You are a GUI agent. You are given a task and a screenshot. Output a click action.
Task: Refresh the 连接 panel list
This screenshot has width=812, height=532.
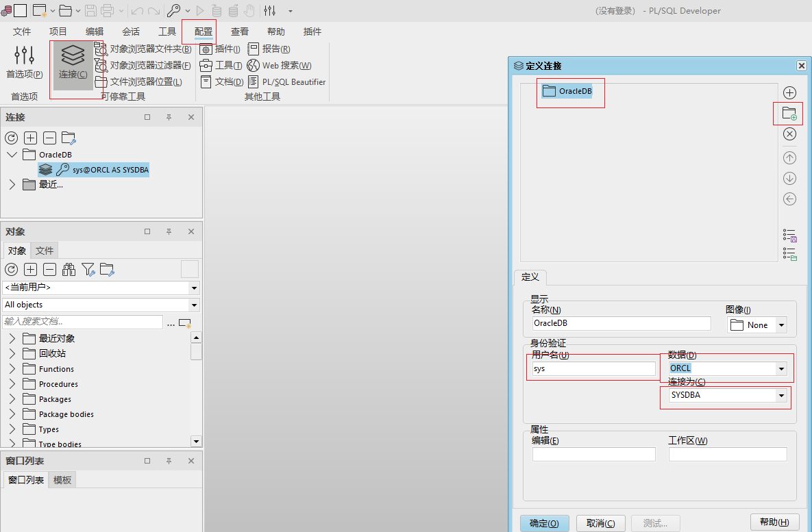[x=12, y=138]
